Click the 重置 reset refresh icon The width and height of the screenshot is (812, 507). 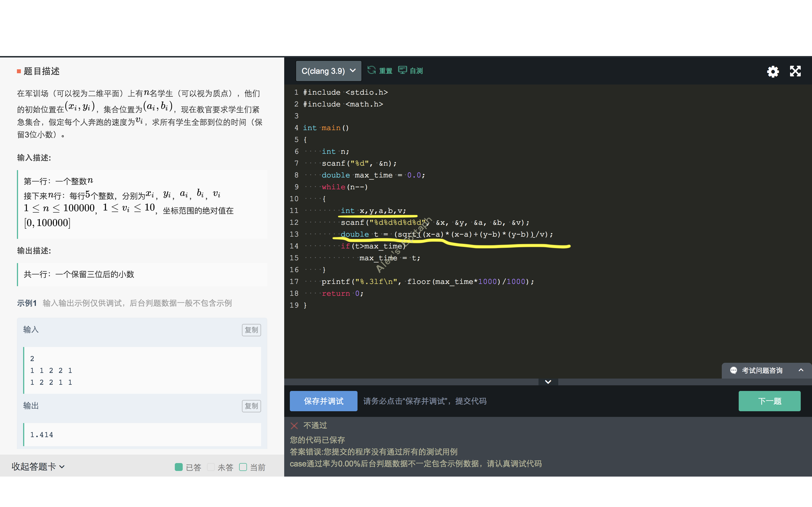coord(371,70)
